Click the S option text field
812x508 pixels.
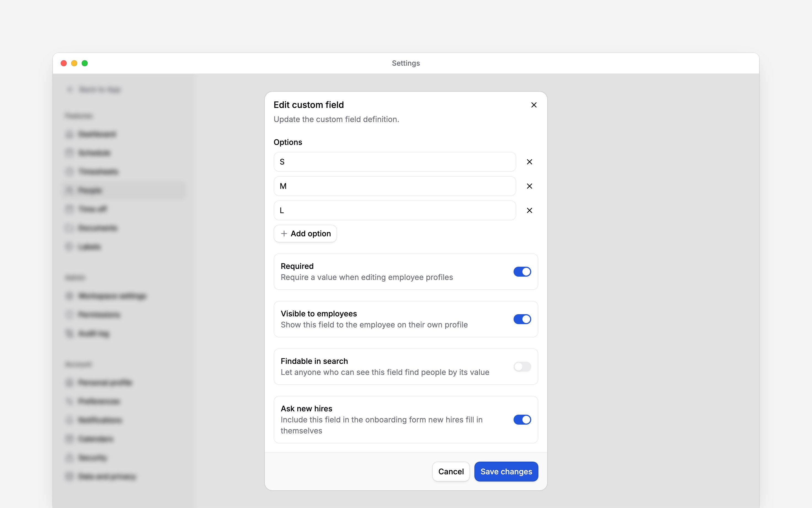pos(395,162)
